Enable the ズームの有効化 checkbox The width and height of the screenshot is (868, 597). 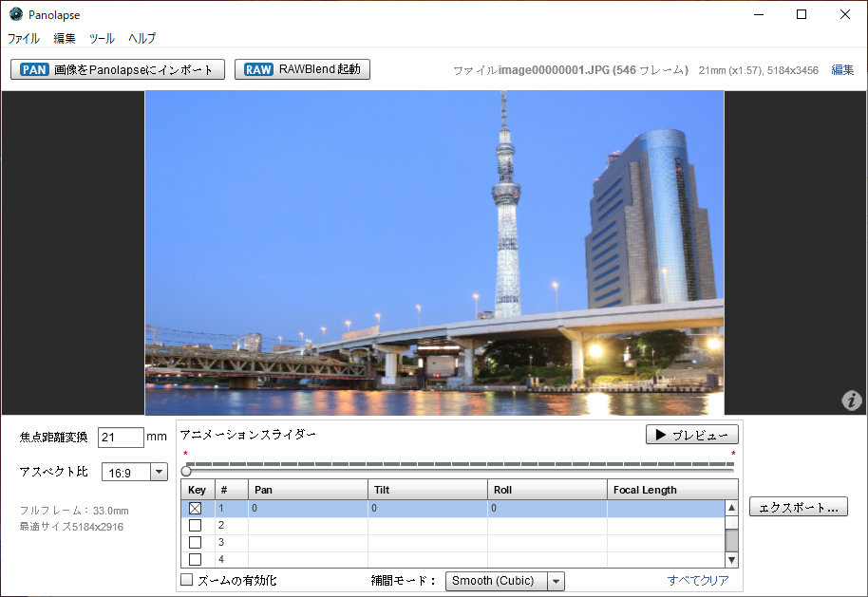coord(187,580)
